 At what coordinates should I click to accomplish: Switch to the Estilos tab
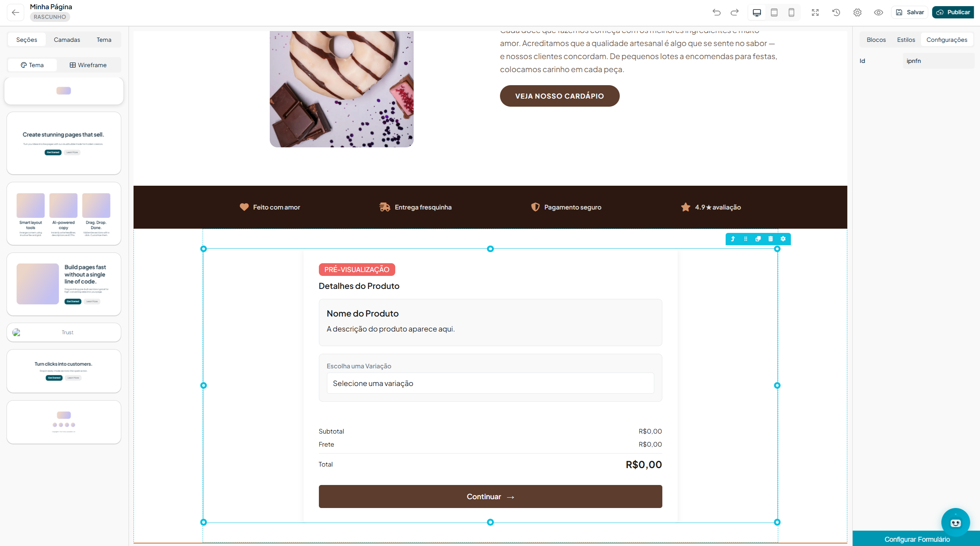pyautogui.click(x=906, y=40)
